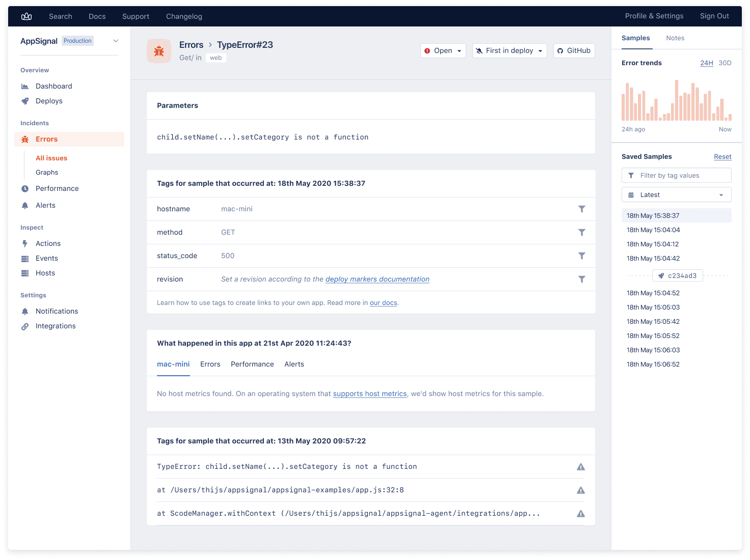The width and height of the screenshot is (750, 560).
Task: Select sample 18th May 15:04:42
Action: pyautogui.click(x=653, y=259)
